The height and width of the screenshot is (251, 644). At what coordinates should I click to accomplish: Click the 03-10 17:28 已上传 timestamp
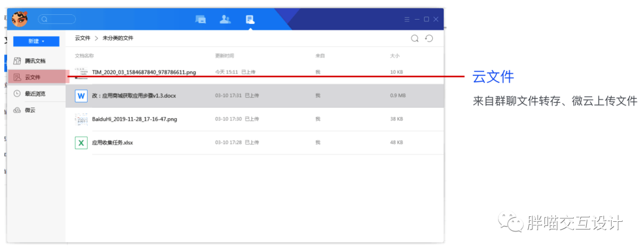coord(237,142)
